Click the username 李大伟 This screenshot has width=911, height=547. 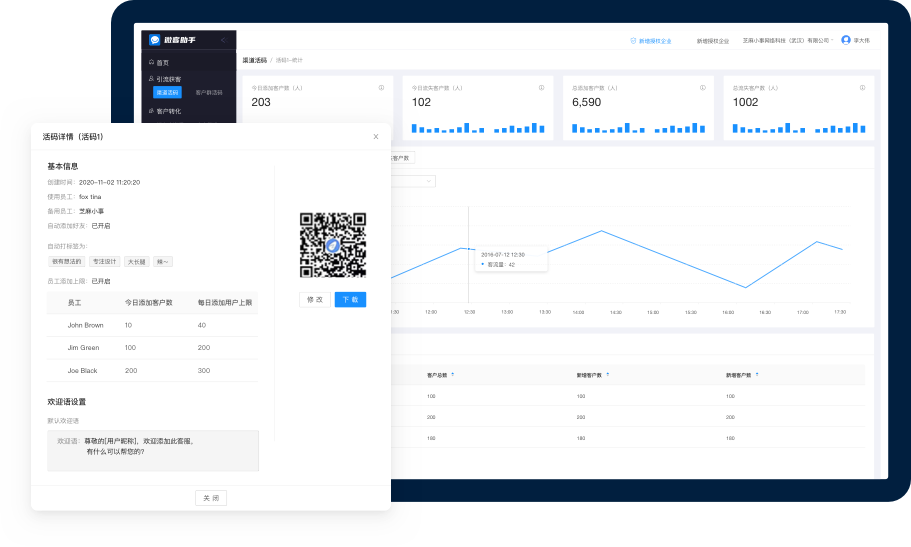(x=862, y=41)
